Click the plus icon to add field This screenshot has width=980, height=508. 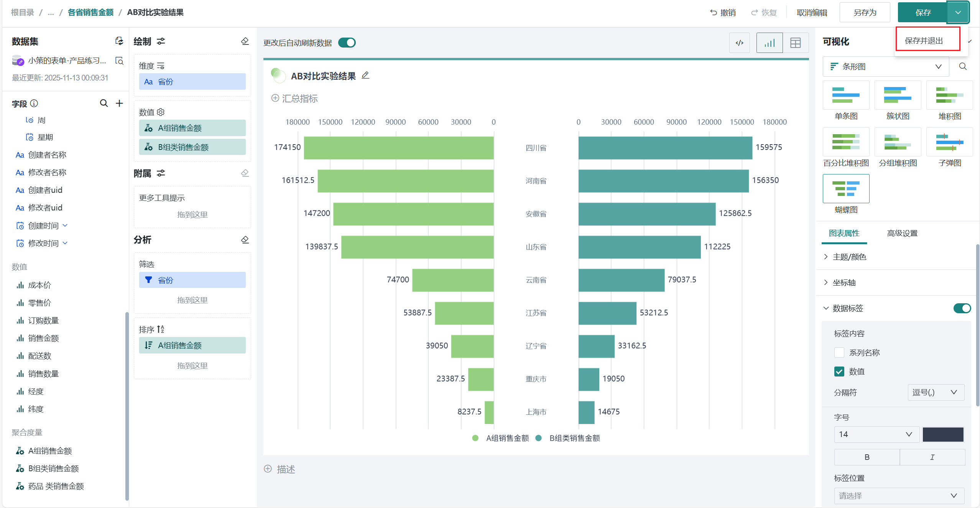[119, 103]
